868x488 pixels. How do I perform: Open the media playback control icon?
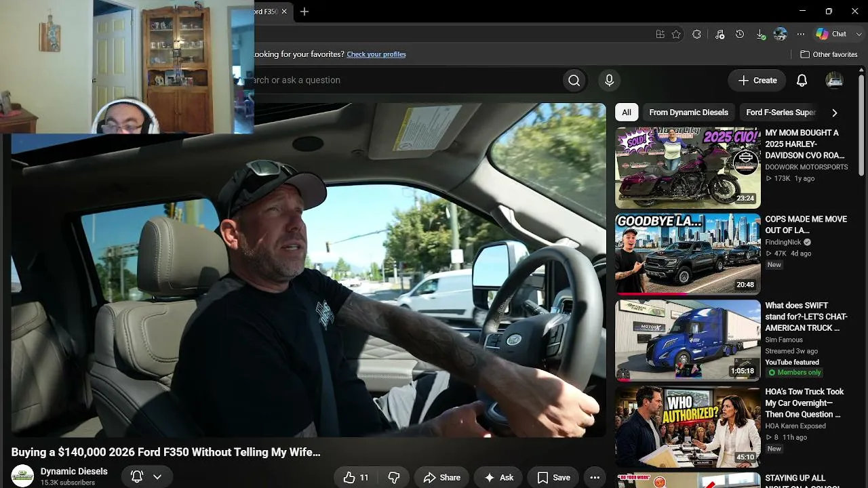tap(719, 34)
